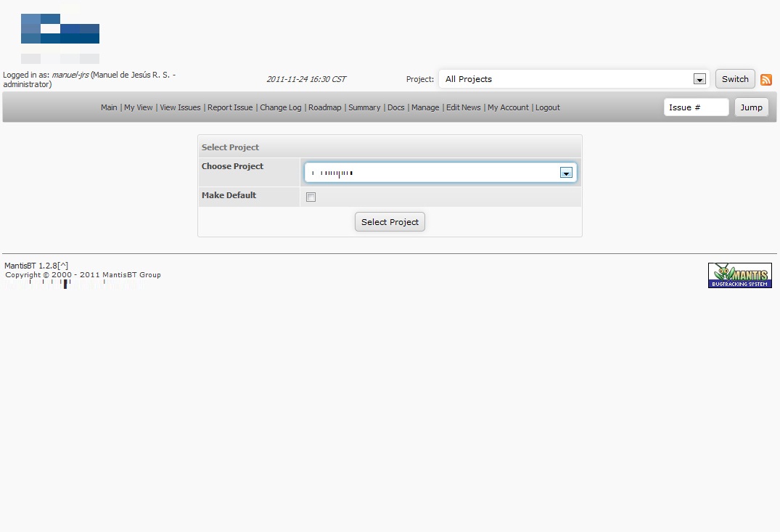Focus the Issue # input field
Image resolution: width=780 pixels, height=532 pixels.
click(x=695, y=107)
